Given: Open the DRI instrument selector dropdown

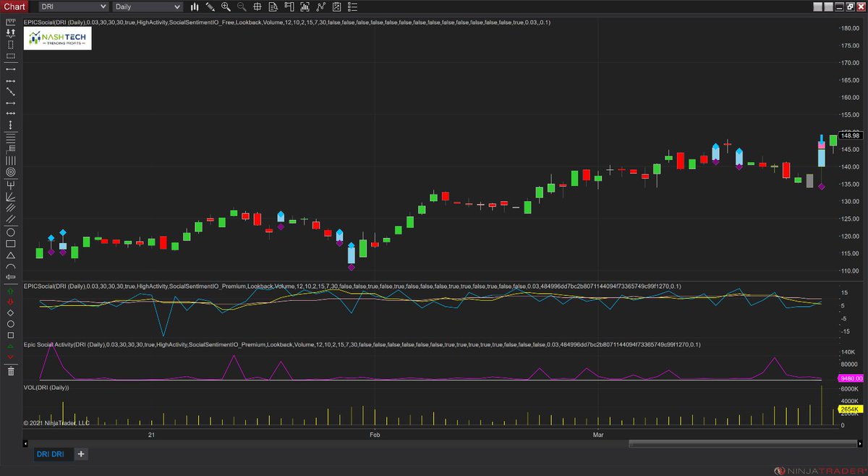Looking at the screenshot, I should coord(75,7).
